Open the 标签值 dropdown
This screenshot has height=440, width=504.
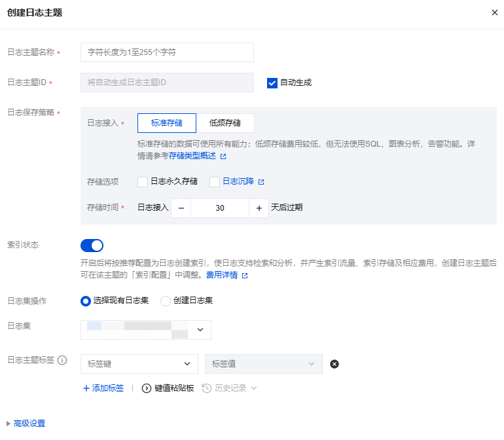[x=264, y=364]
